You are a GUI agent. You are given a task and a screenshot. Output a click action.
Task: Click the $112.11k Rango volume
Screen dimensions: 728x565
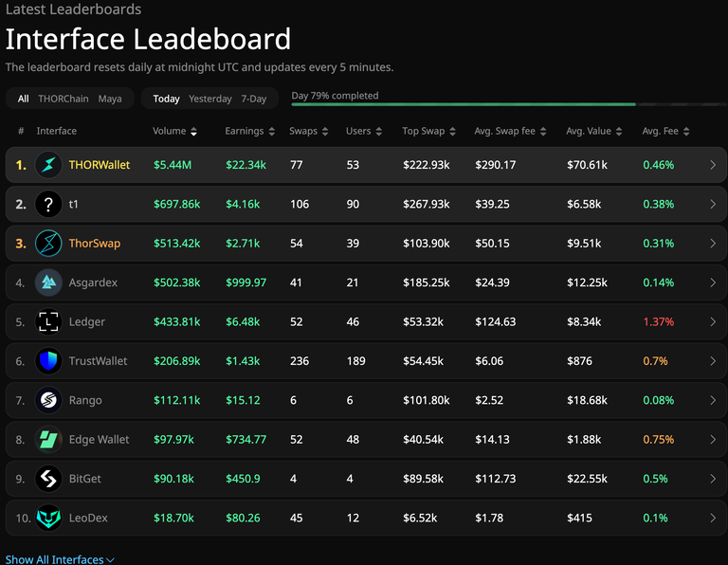click(x=176, y=400)
